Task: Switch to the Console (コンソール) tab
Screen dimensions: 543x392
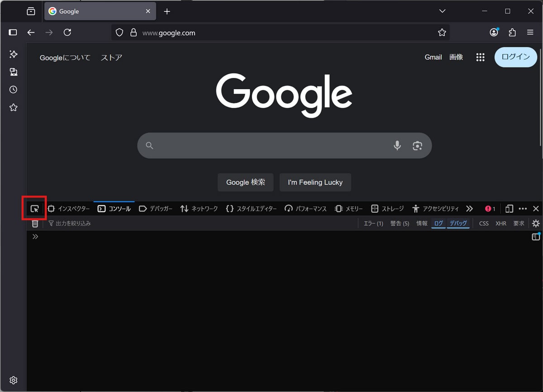Action: [x=114, y=209]
